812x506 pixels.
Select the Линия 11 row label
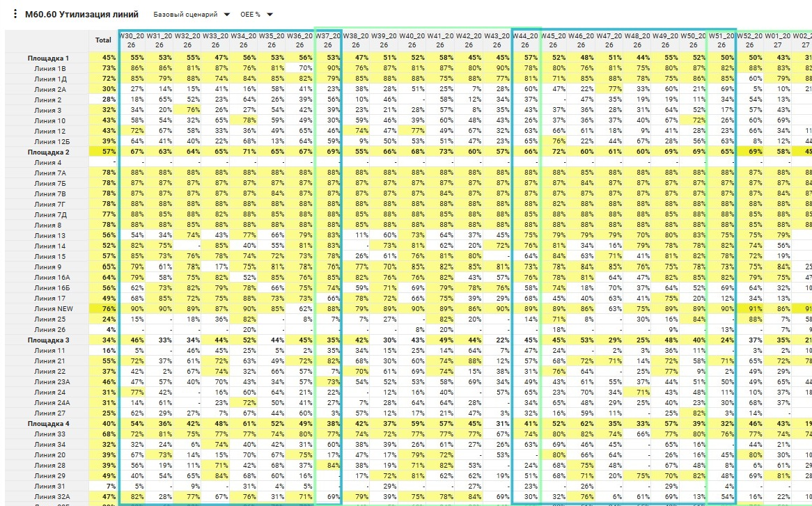(x=49, y=350)
